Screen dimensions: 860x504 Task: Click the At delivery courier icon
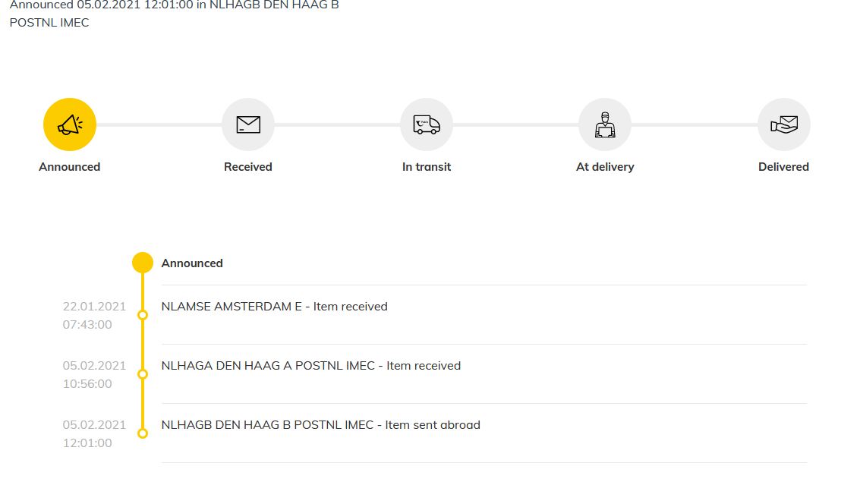[605, 124]
